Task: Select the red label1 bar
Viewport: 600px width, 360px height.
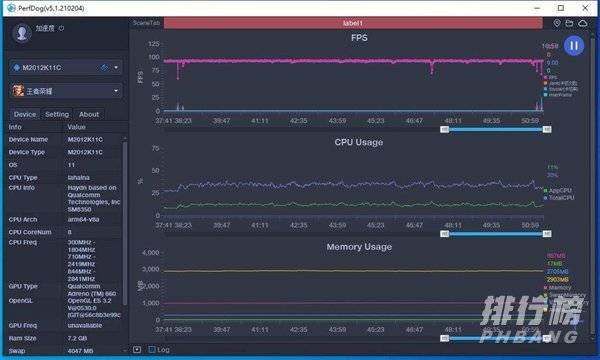Action: (353, 23)
